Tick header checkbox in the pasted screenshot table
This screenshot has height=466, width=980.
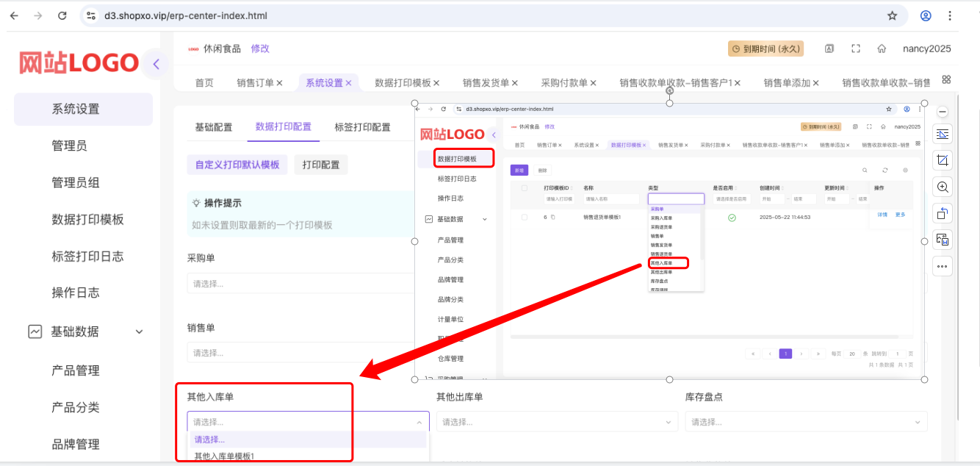pos(524,188)
